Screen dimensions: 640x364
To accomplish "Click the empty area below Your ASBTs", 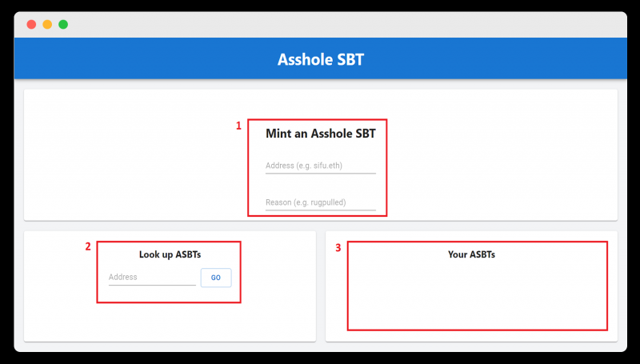I will click(x=477, y=295).
